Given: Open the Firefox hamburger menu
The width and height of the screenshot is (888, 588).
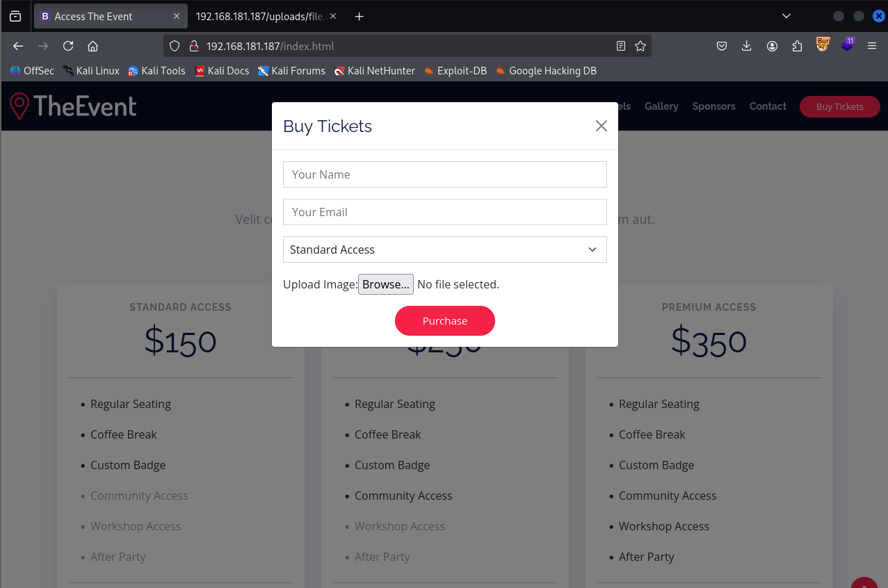Looking at the screenshot, I should click(x=872, y=46).
